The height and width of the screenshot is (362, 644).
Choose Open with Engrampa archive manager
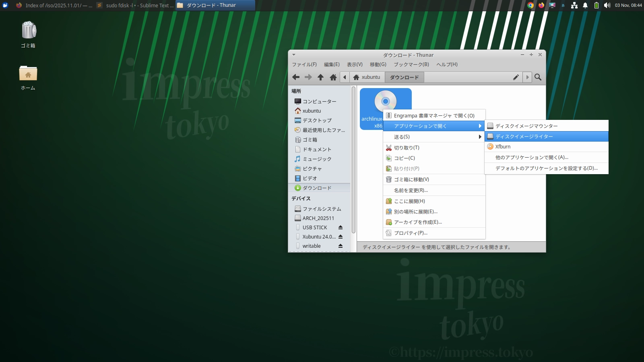[434, 115]
